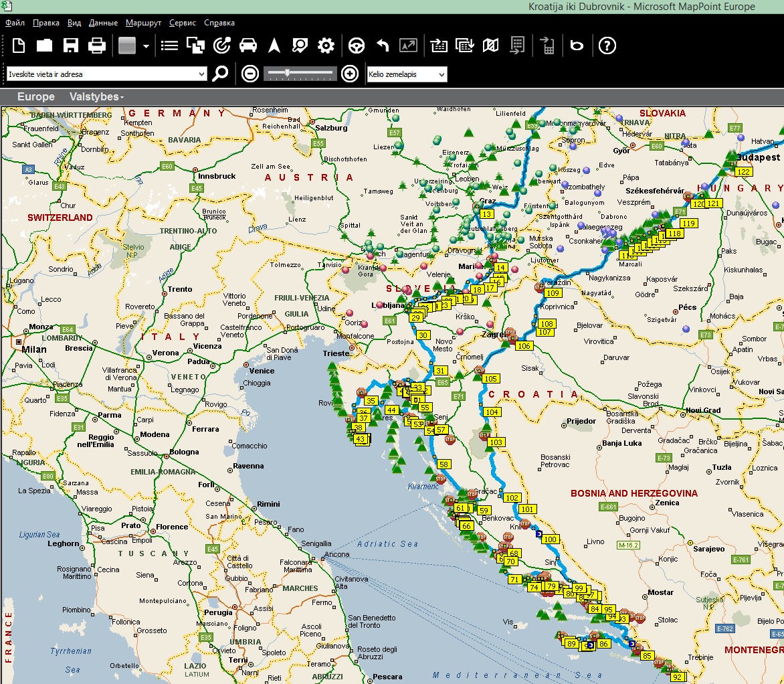
Task: Open the Сервис menu
Action: [183, 23]
